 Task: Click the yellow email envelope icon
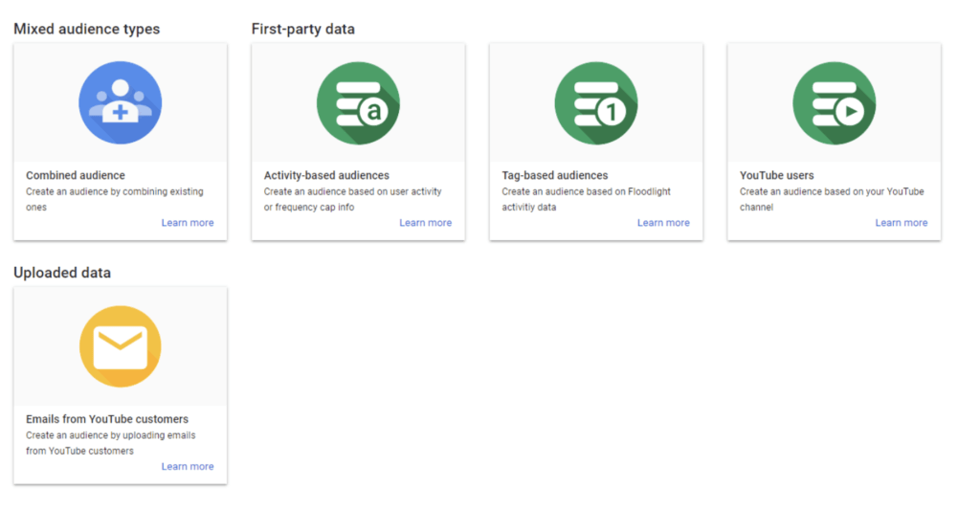point(120,346)
